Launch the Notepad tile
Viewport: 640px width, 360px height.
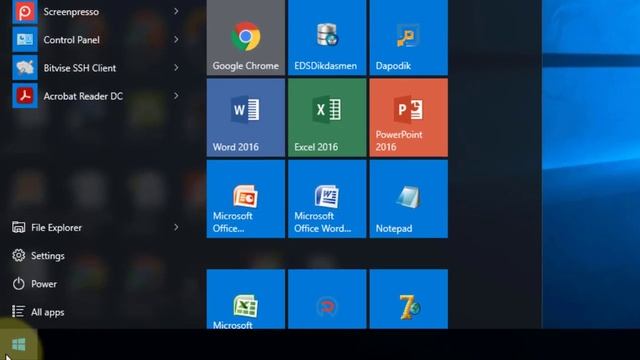pyautogui.click(x=409, y=199)
